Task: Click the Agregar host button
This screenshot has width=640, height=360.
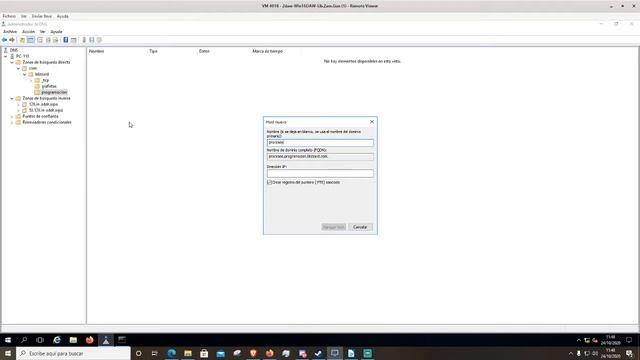Action: click(x=333, y=227)
